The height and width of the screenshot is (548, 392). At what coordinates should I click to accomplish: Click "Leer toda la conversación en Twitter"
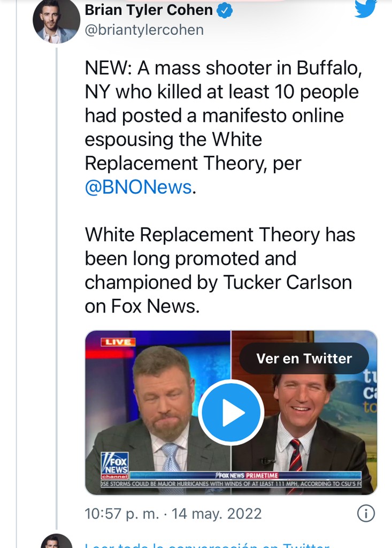point(206,544)
